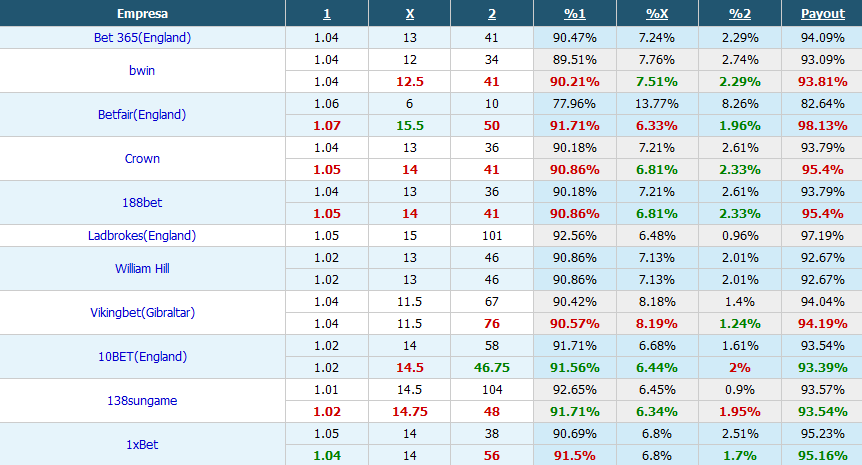862x465 pixels.
Task: Click Betfair value 13.77%
Action: tap(657, 104)
